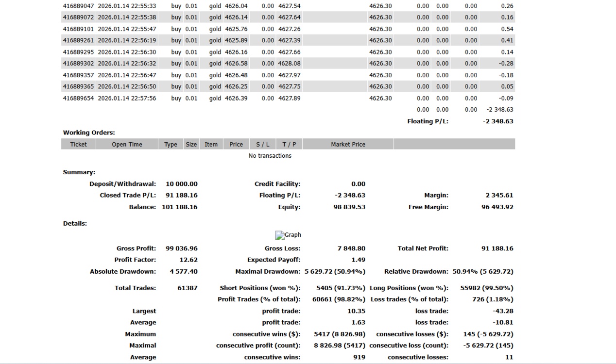Select take profit value 4628.08

point(289,64)
